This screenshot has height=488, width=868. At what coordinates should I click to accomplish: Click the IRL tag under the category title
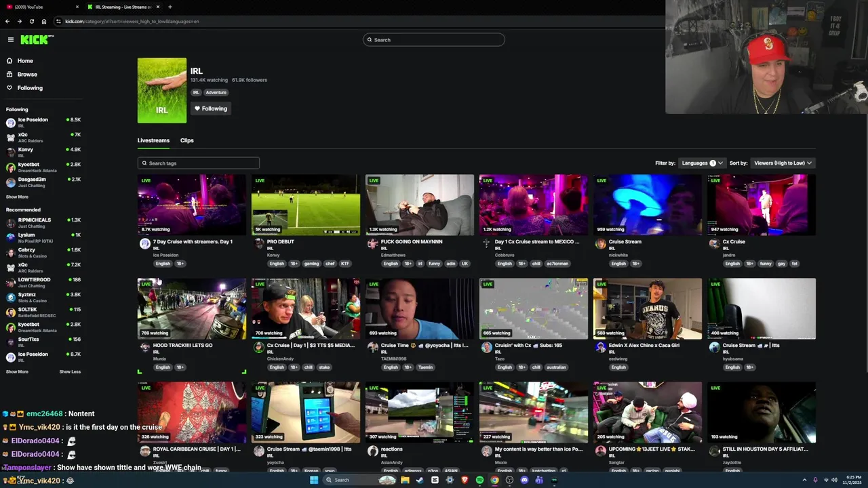click(196, 92)
